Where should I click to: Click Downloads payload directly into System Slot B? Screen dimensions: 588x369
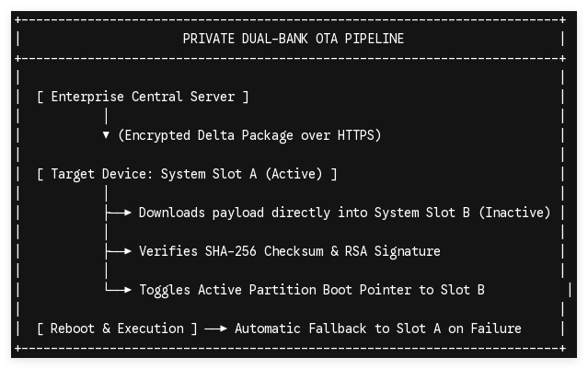tap(344, 213)
